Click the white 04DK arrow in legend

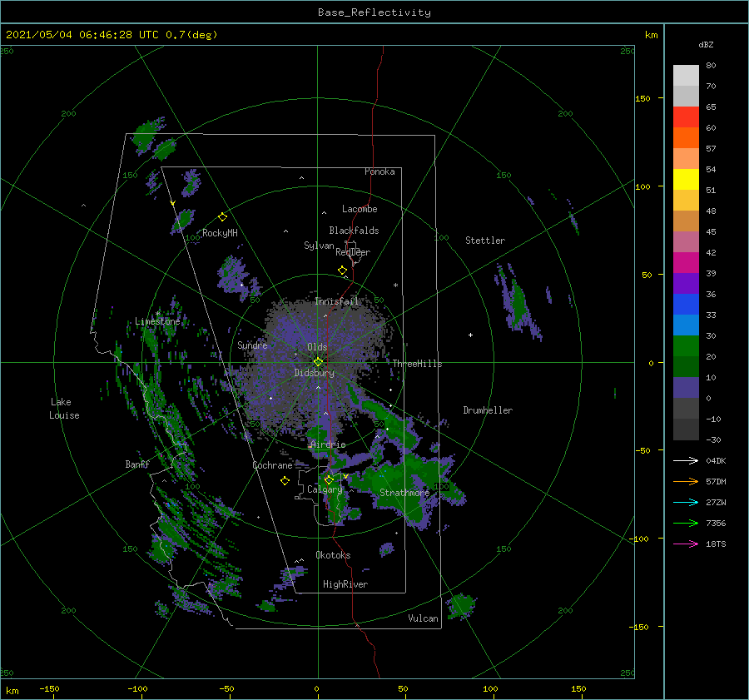click(686, 460)
